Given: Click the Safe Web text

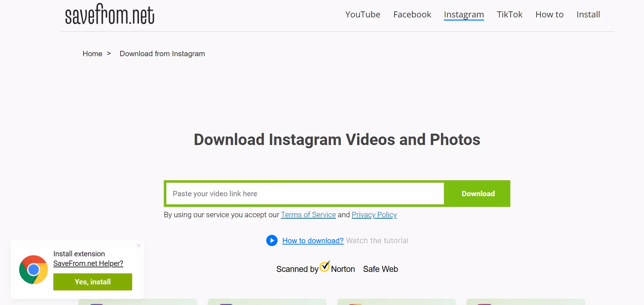Looking at the screenshot, I should [380, 269].
